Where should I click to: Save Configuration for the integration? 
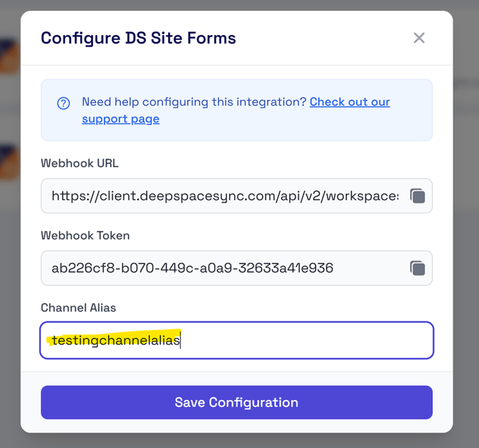coord(237,402)
